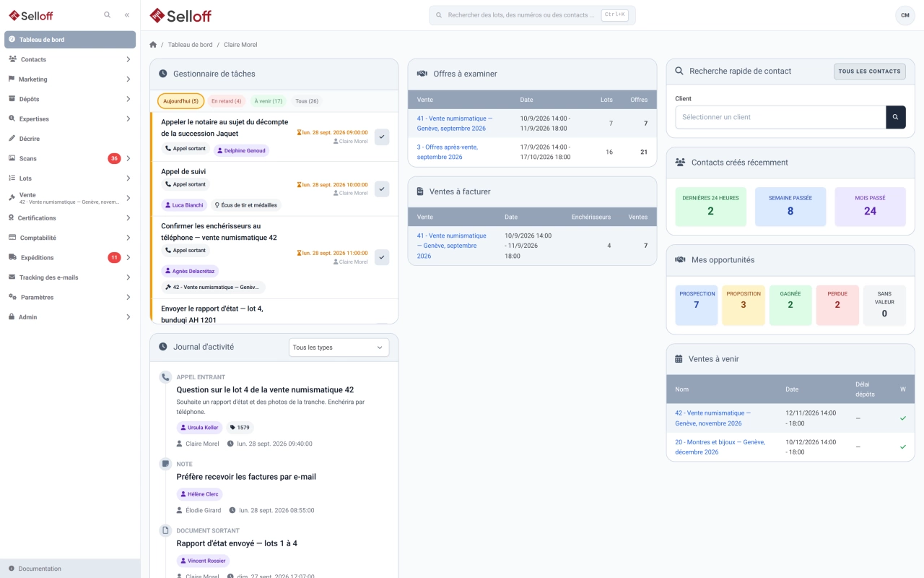Click the Sélectionner un client field
This screenshot has width=924, height=578.
click(x=780, y=117)
